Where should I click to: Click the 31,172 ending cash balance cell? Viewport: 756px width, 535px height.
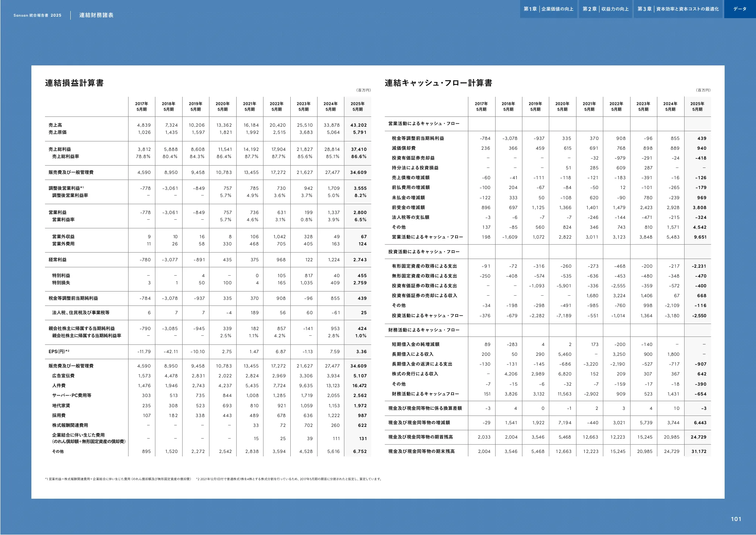pyautogui.click(x=699, y=451)
